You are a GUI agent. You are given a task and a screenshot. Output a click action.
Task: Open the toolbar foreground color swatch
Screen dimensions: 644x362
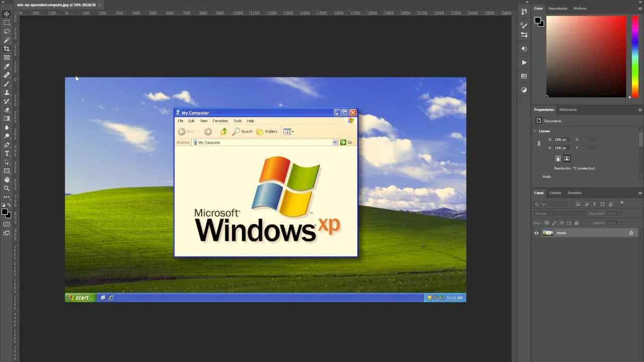tap(4, 212)
